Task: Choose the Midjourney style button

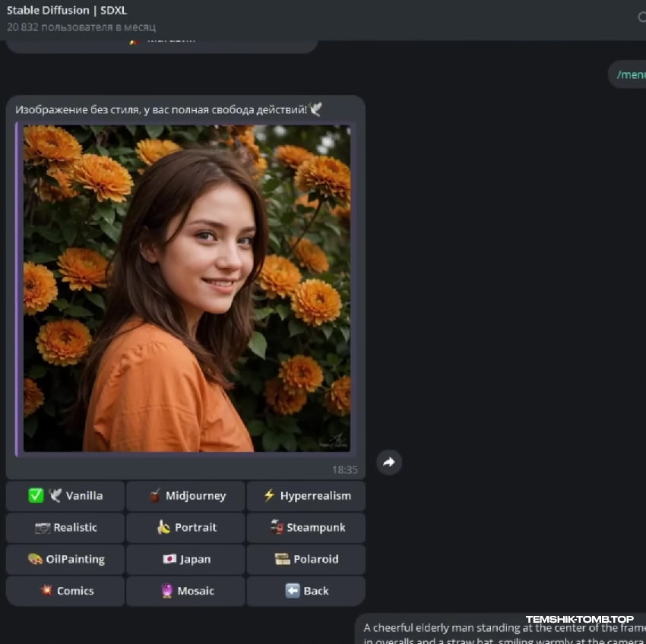Action: pos(185,496)
